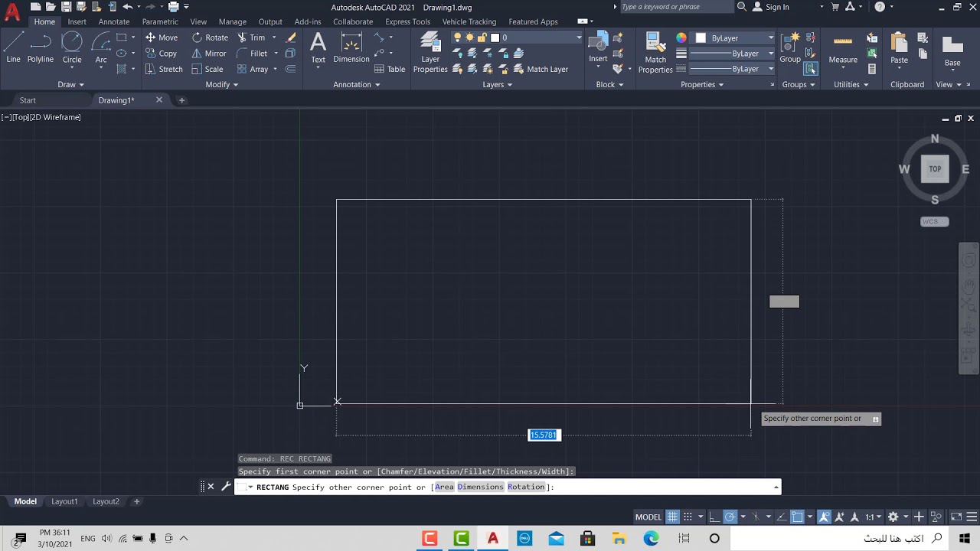This screenshot has height=551, width=980.
Task: Select the Dimension tool
Action: tap(351, 47)
